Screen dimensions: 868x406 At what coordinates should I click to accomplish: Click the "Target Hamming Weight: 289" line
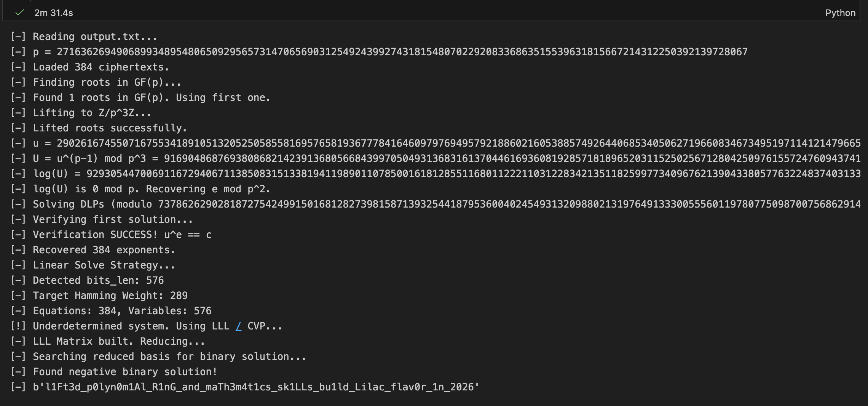click(110, 296)
